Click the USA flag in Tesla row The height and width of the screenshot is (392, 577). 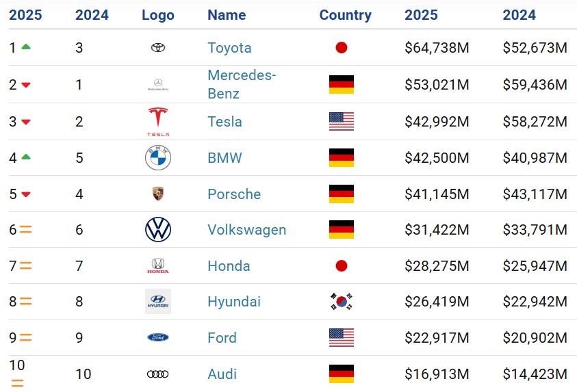pos(341,121)
